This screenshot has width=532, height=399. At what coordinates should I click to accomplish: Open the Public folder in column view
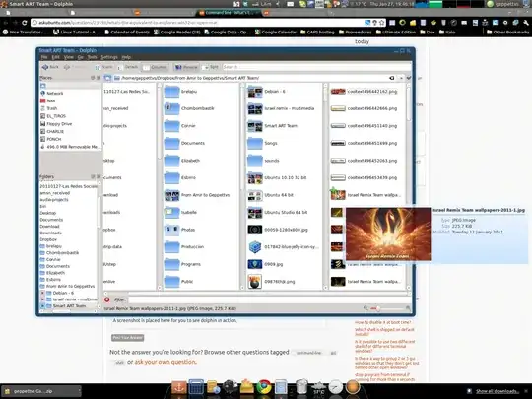[x=178, y=282]
